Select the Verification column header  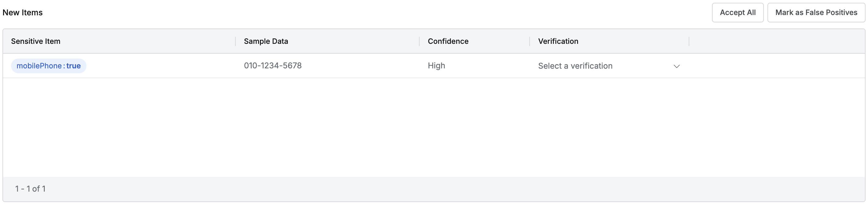tap(558, 41)
